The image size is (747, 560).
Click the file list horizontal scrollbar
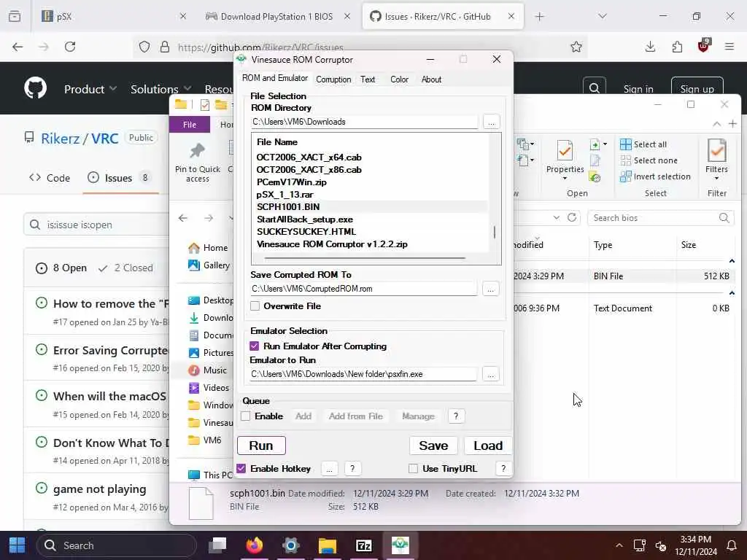click(x=365, y=258)
